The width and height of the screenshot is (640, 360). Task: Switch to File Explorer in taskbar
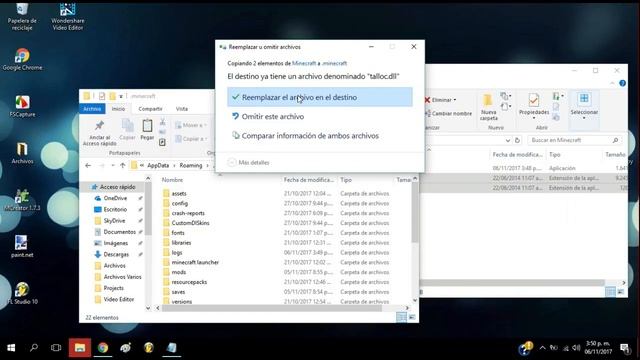(x=80, y=348)
